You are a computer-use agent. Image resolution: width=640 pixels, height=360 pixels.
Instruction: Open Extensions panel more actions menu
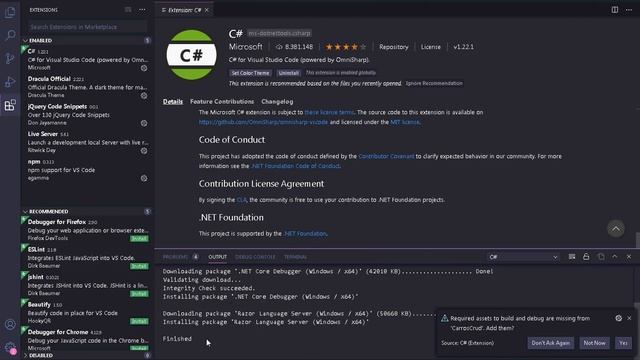point(142,9)
